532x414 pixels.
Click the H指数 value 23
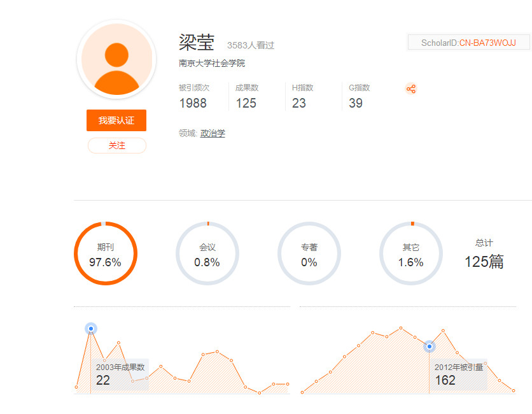(x=299, y=103)
